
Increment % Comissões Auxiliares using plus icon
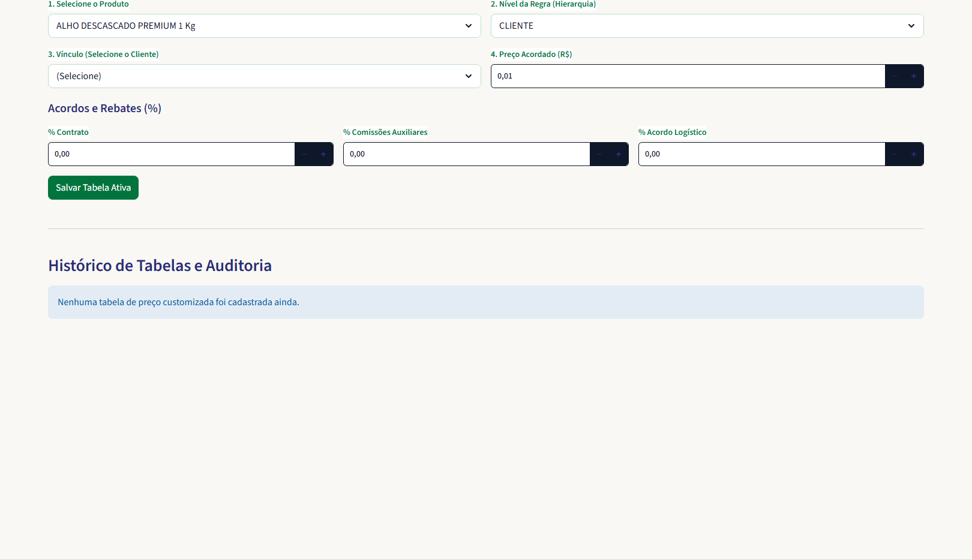(x=619, y=154)
